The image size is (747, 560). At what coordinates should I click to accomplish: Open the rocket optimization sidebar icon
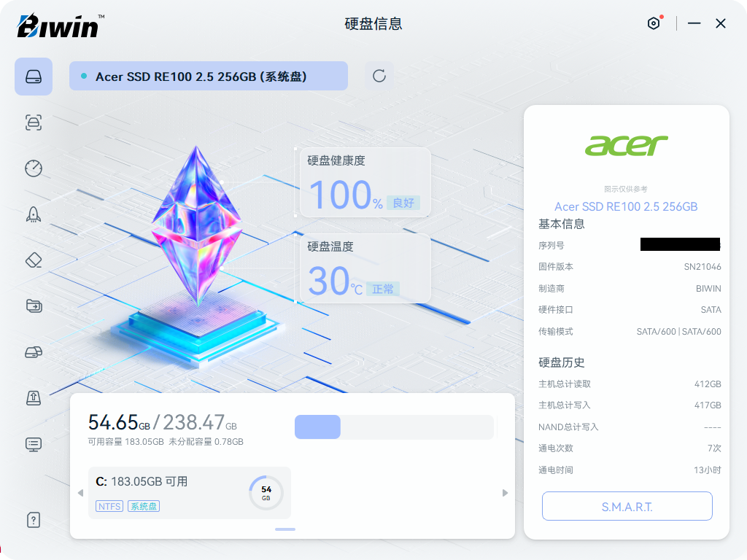point(34,214)
